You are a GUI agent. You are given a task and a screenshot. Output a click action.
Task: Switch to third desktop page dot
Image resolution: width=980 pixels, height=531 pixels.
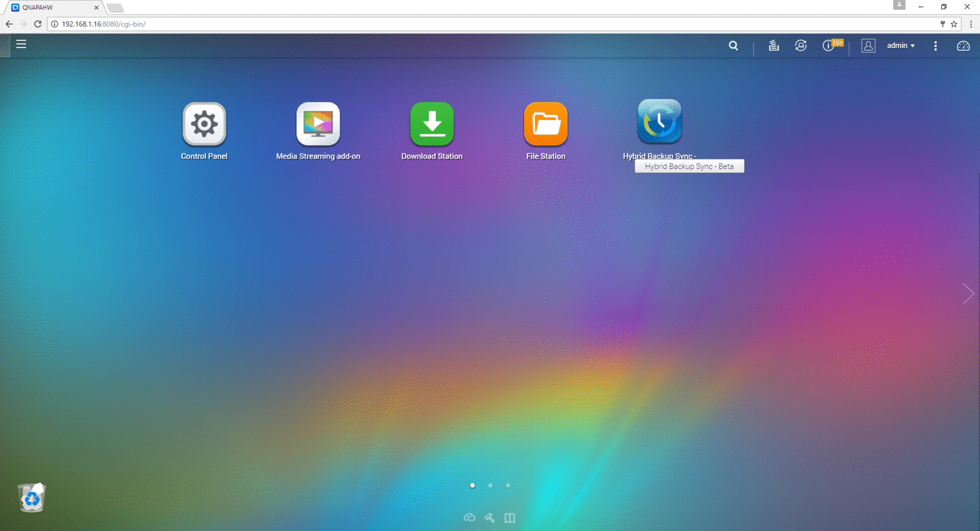pos(508,485)
